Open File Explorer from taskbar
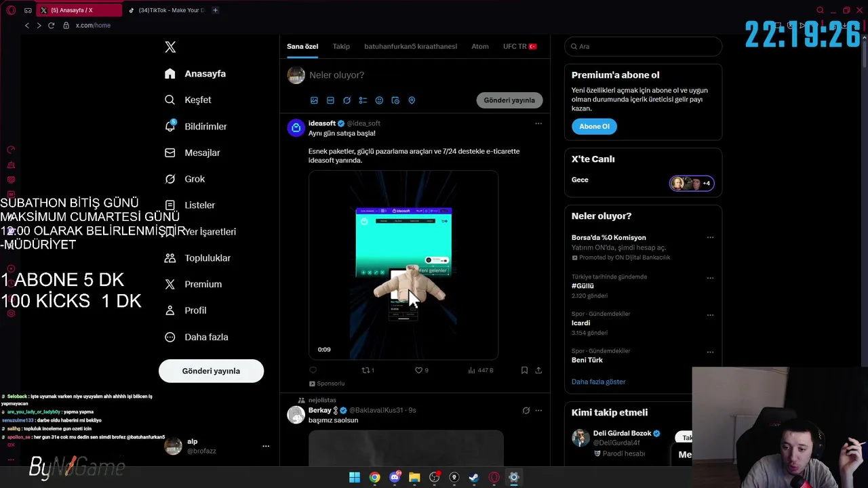Viewport: 868px width, 488px height. point(414,477)
